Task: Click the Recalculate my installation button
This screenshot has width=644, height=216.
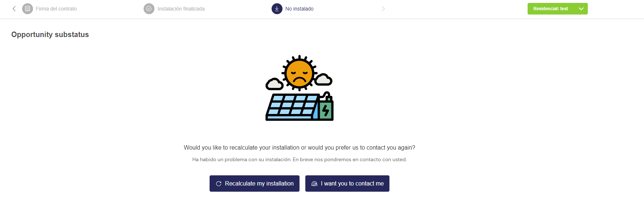Action: pos(255,184)
